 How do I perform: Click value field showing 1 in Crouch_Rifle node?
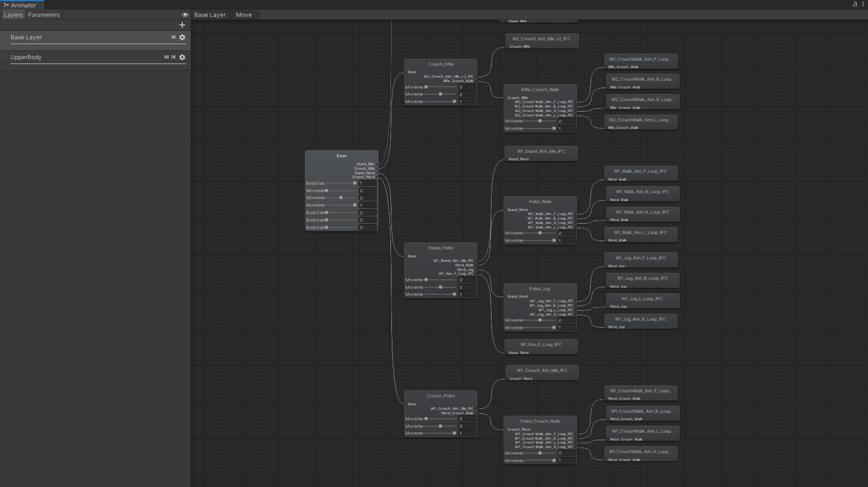tap(467, 102)
